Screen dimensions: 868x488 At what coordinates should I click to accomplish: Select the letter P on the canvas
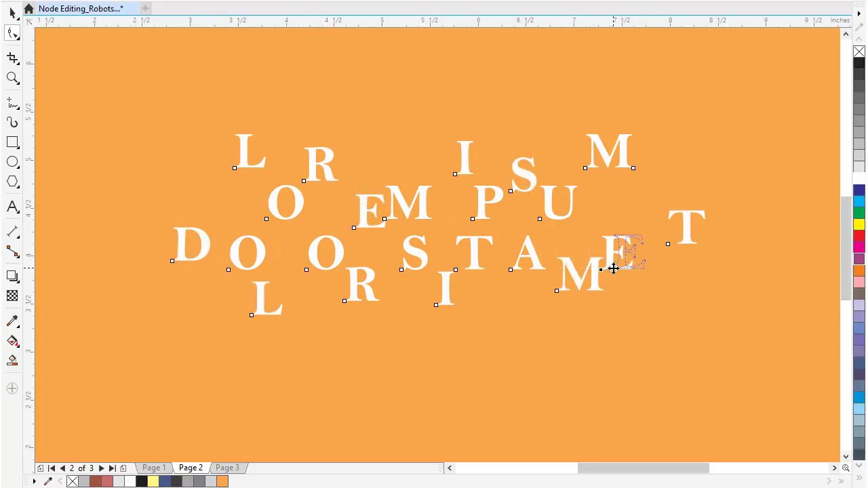coord(488,202)
